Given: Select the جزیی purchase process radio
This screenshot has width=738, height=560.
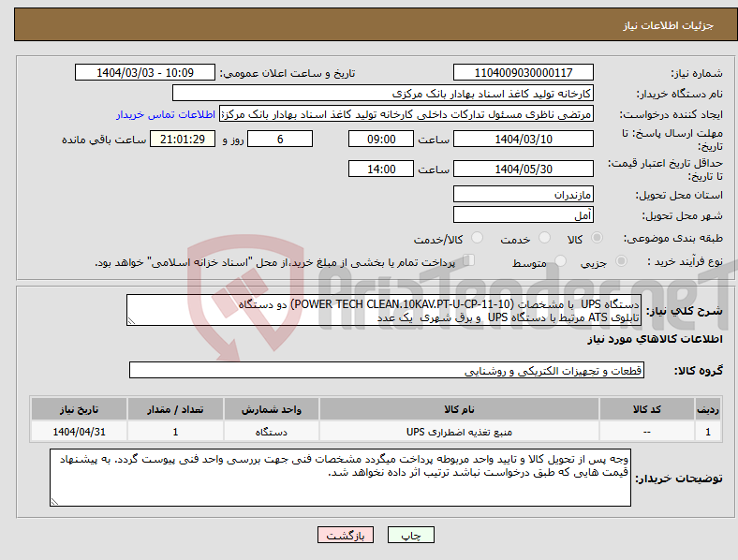Looking at the screenshot, I should pyautogui.click(x=621, y=261).
